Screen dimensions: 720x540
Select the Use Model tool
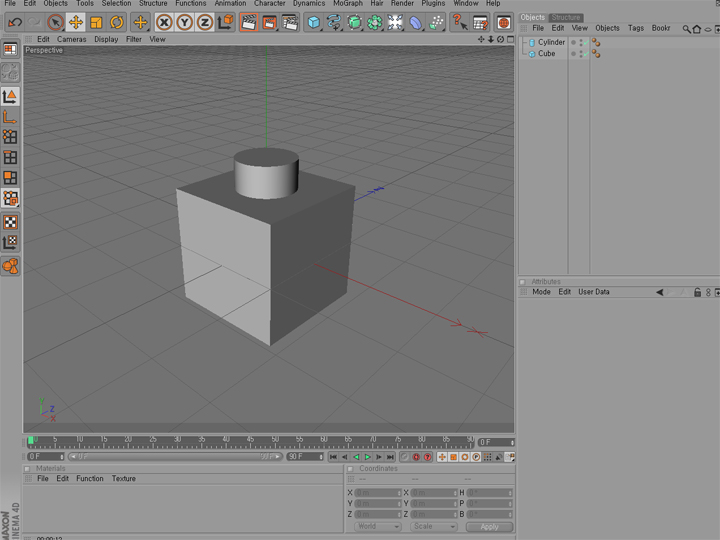tap(10, 97)
